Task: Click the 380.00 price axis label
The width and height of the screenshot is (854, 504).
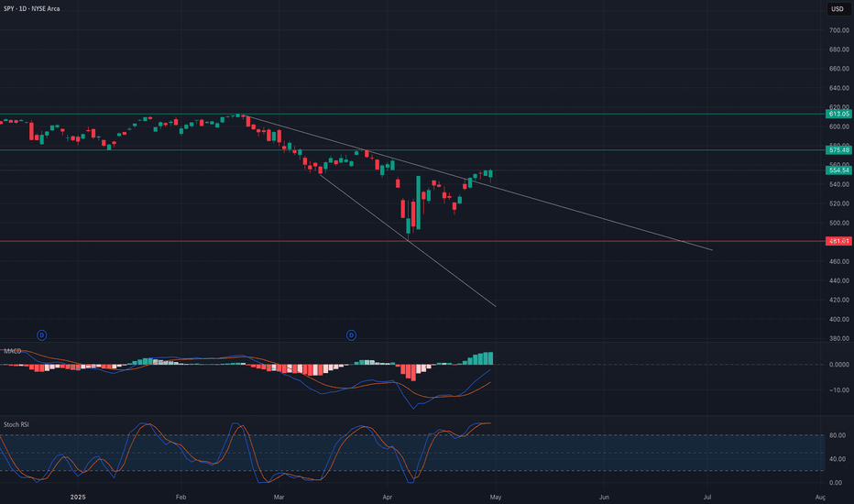Action: tap(839, 338)
